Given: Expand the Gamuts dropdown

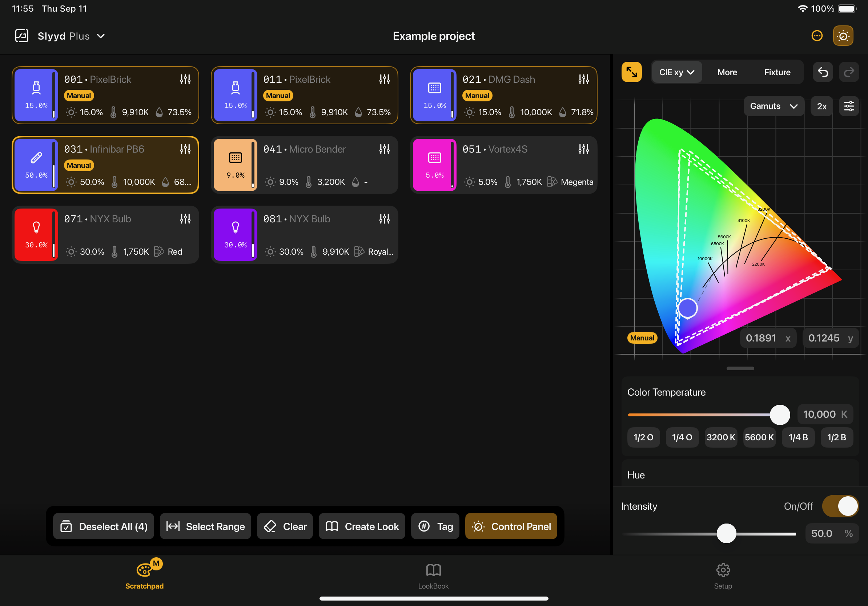Looking at the screenshot, I should (773, 106).
